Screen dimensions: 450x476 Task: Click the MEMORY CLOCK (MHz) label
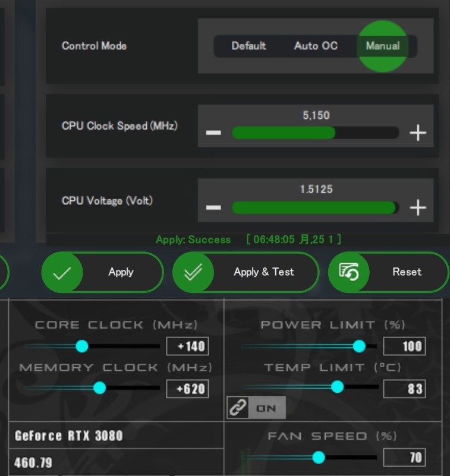pyautogui.click(x=116, y=368)
